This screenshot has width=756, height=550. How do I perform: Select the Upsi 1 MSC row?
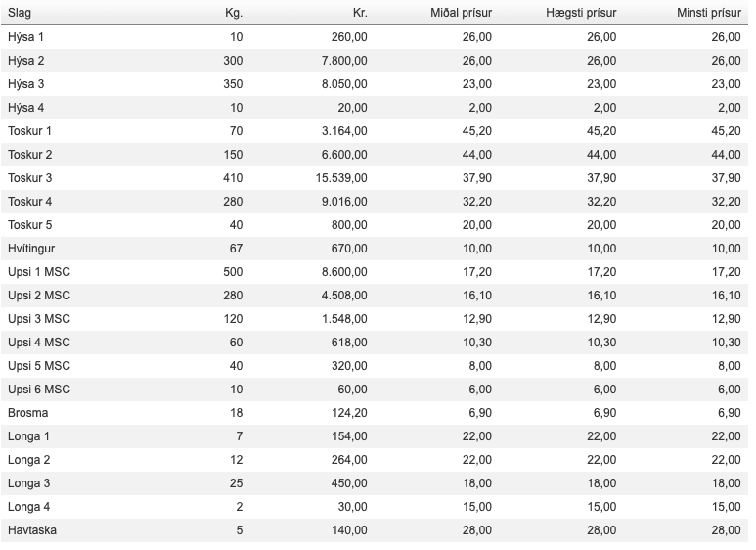(x=375, y=272)
